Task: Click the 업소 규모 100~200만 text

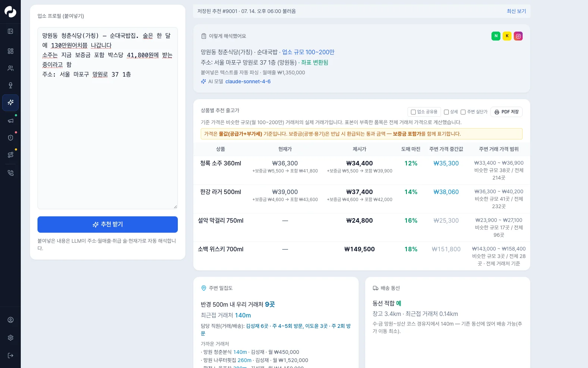Action: (x=308, y=52)
